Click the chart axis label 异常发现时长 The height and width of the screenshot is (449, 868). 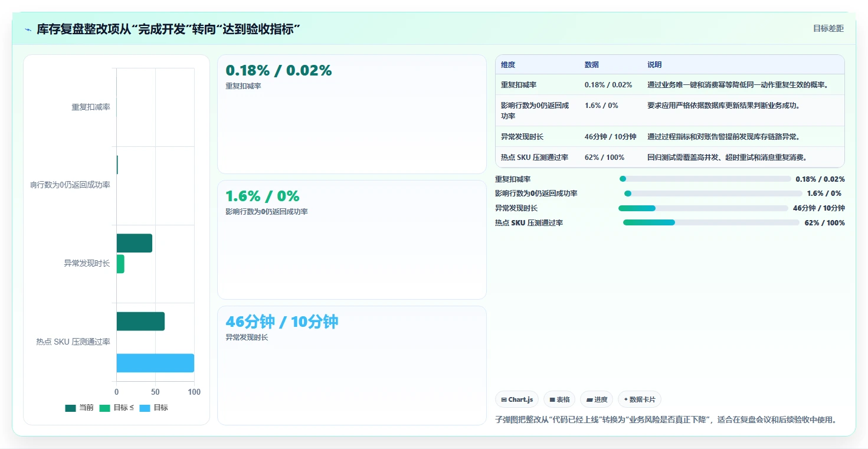point(87,264)
